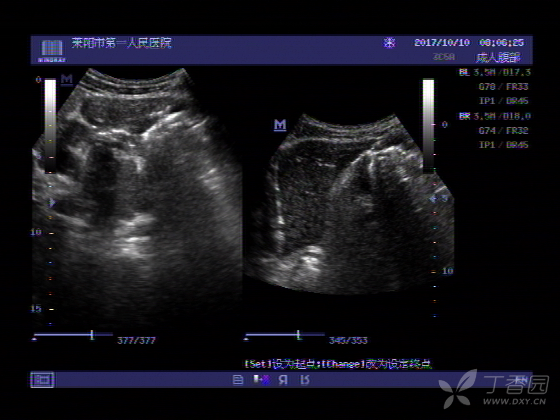Open the dual-screen layout icon at bottom left
Image resolution: width=560 pixels, height=420 pixels.
coord(42,380)
